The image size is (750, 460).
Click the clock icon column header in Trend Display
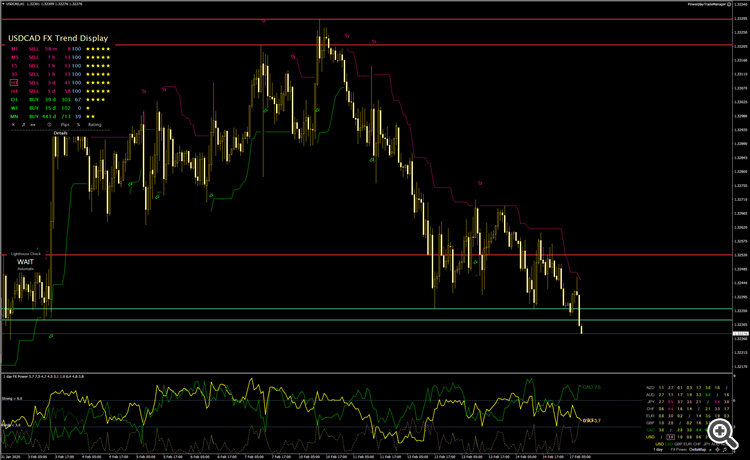pyautogui.click(x=49, y=125)
